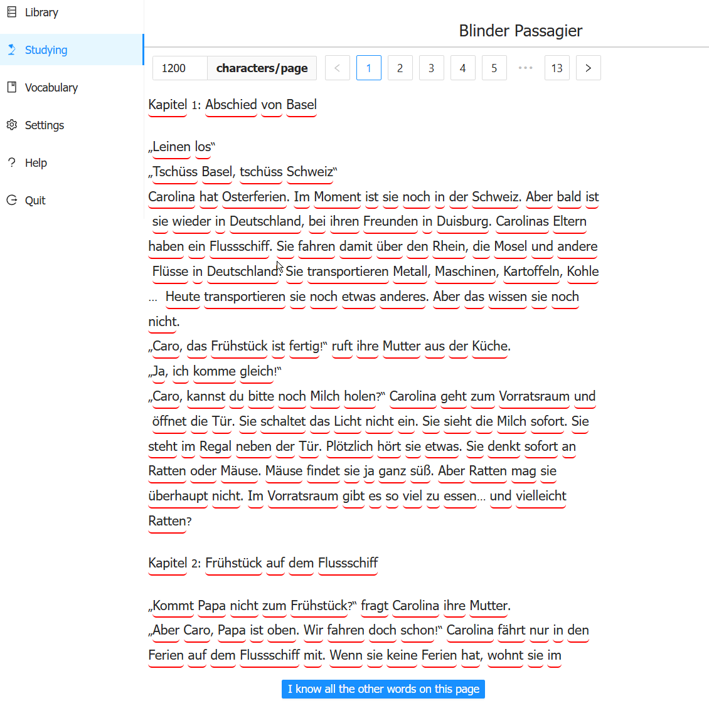This screenshot has height=728, width=709.
Task: Click the word 'fertig' in the text
Action: 306,346
